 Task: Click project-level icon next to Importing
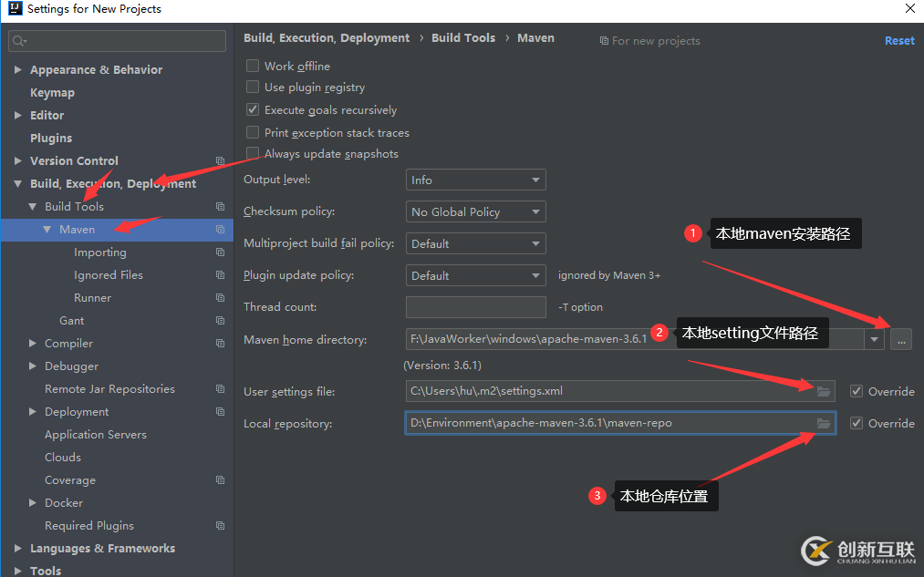pos(220,252)
